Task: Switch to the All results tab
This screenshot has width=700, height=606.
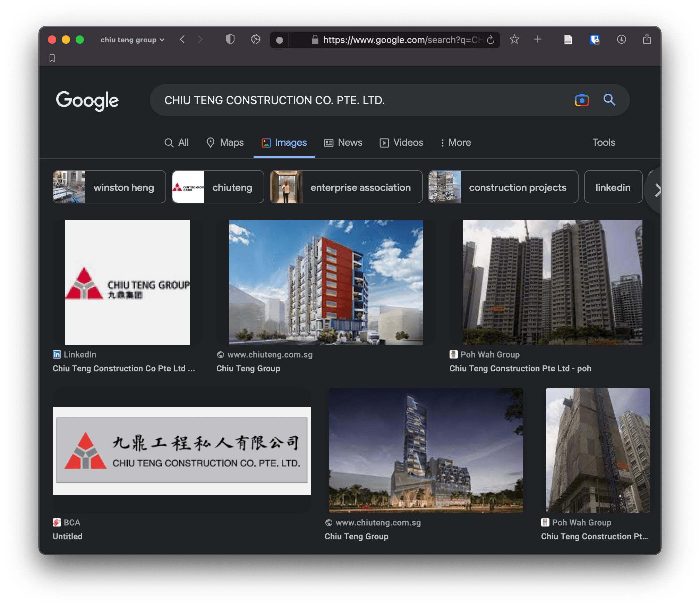Action: 176,142
